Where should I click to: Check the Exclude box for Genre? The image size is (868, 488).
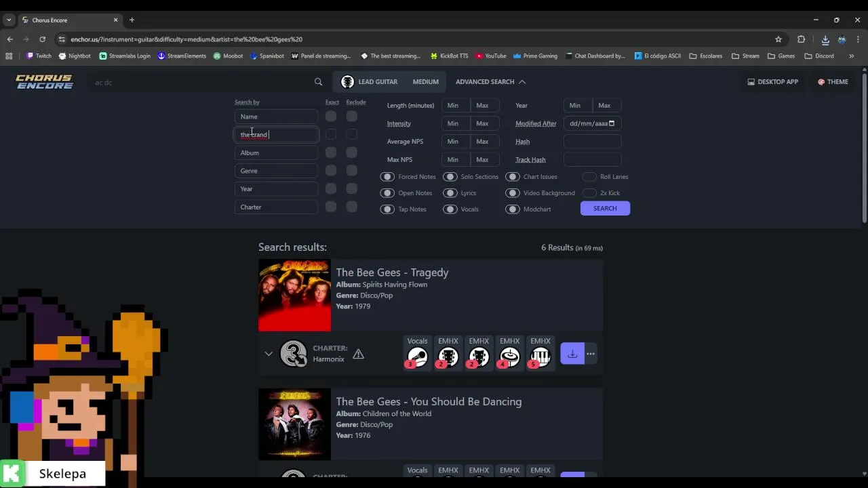[352, 171]
